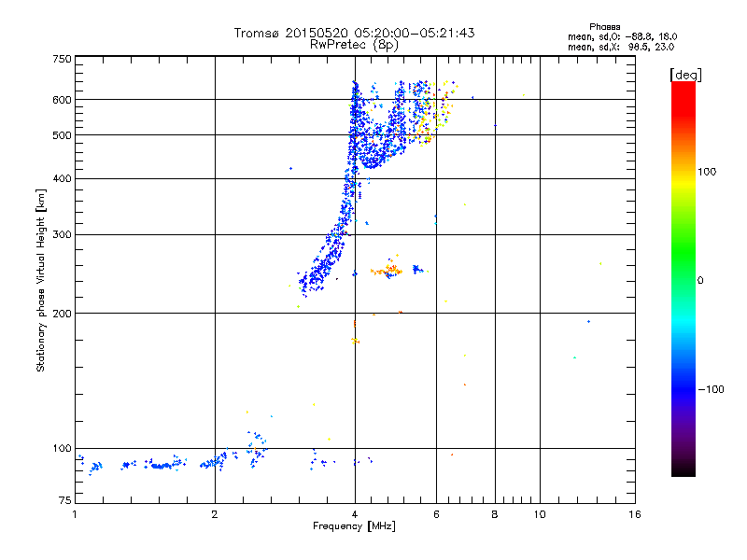Click the x-axis tick label '10'

(x=540, y=514)
